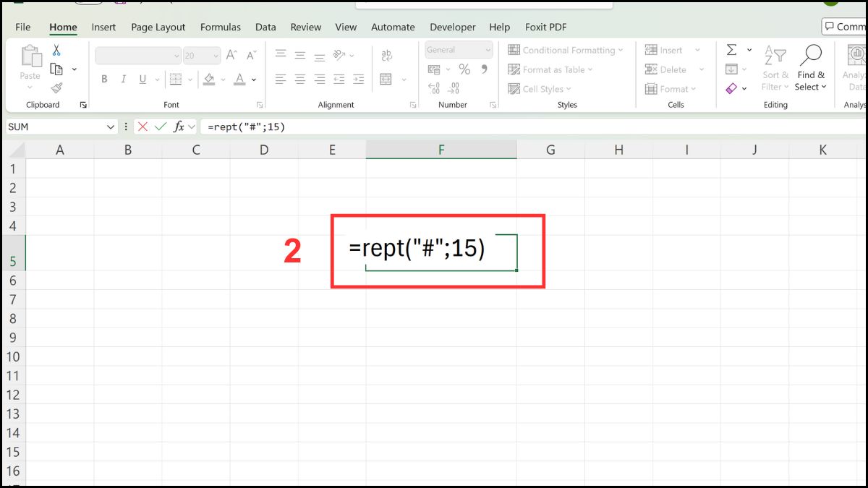Toggle Italic formatting
Viewport: 868px width, 488px height.
tap(123, 78)
